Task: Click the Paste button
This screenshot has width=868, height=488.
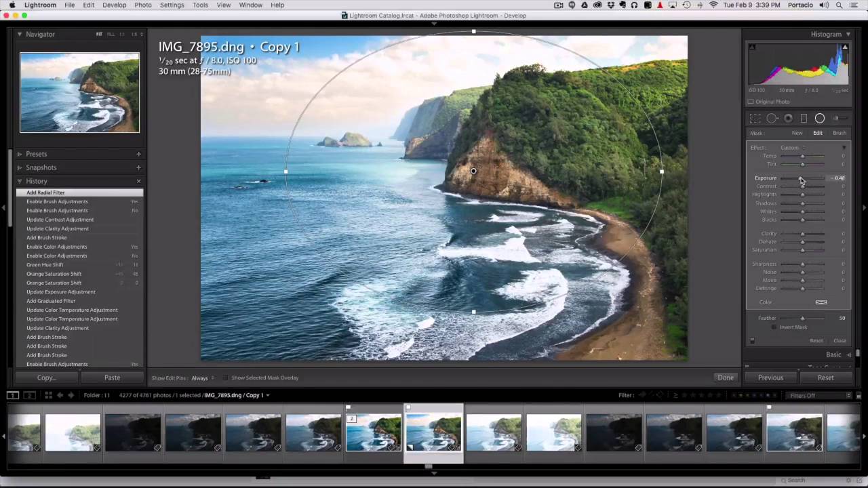Action: point(112,378)
